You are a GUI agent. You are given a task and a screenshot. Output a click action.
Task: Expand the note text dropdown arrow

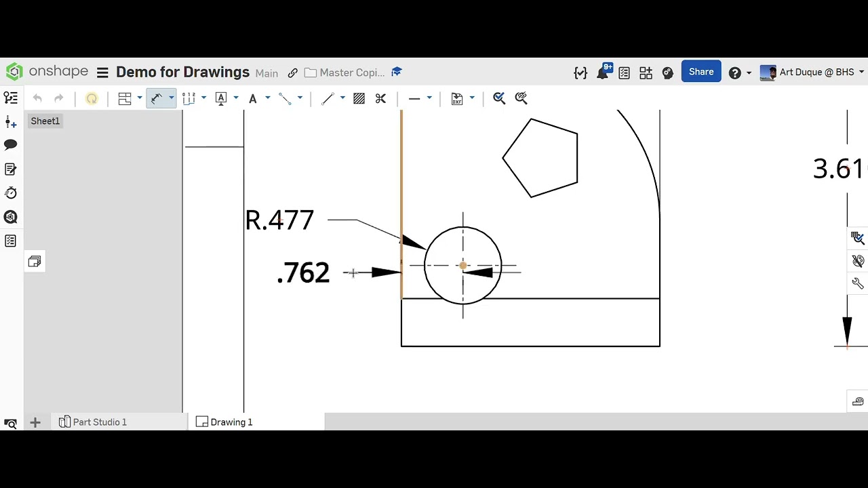click(x=267, y=98)
